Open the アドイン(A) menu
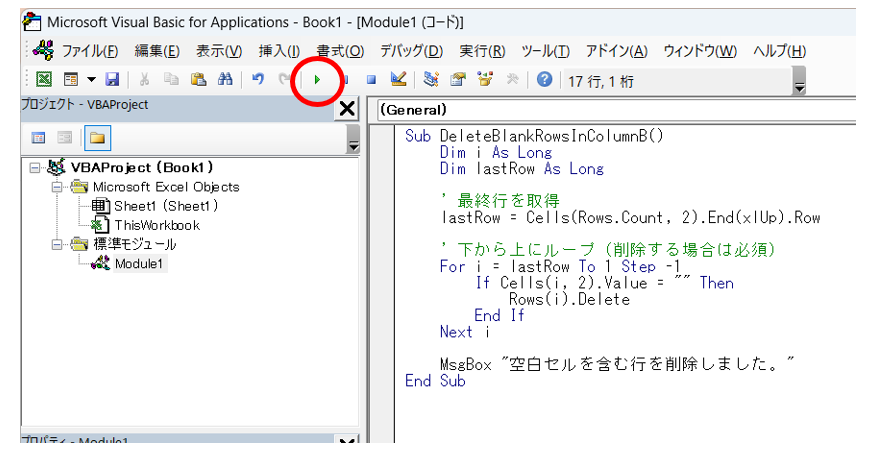 [617, 51]
